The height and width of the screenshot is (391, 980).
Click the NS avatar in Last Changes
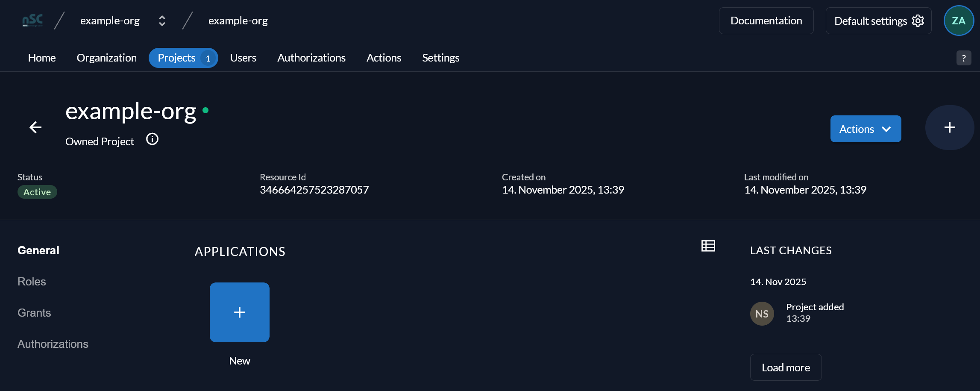(762, 314)
